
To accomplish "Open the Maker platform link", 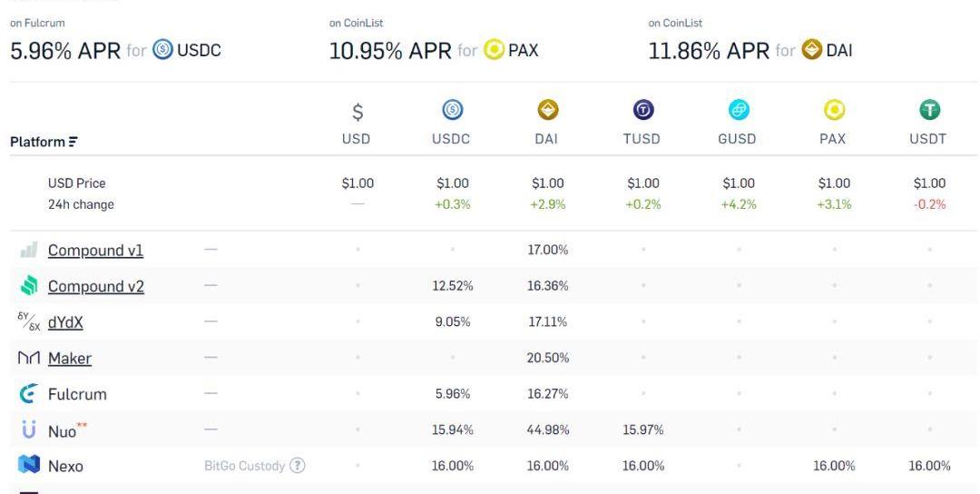I will point(70,359).
